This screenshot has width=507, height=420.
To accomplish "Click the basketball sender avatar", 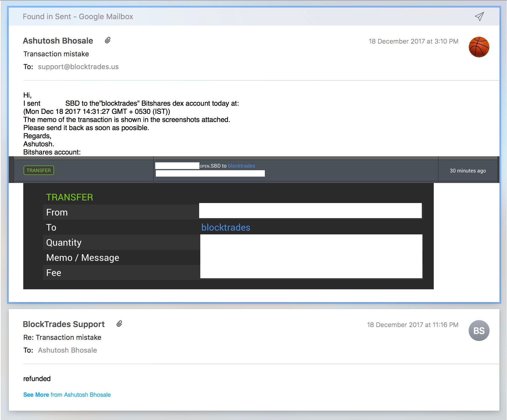I will 479,47.
